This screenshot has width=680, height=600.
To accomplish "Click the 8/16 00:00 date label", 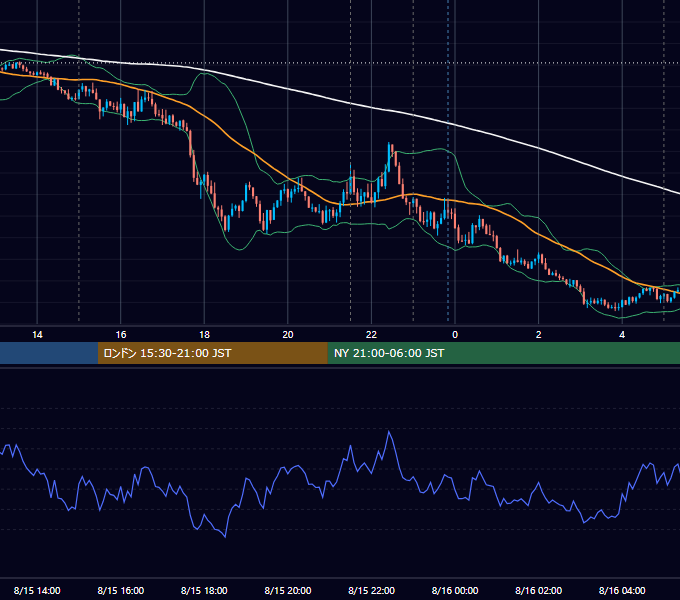I will [x=455, y=590].
